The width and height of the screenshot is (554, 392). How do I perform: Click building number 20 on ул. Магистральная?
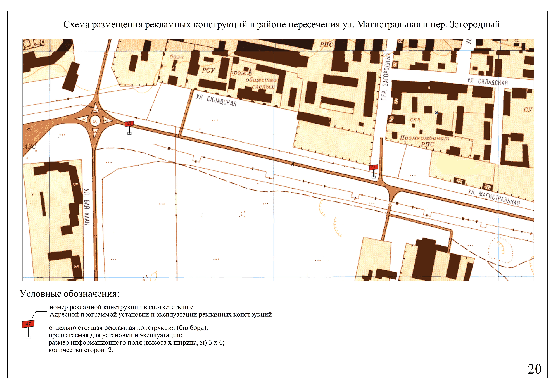pyautogui.click(x=488, y=187)
